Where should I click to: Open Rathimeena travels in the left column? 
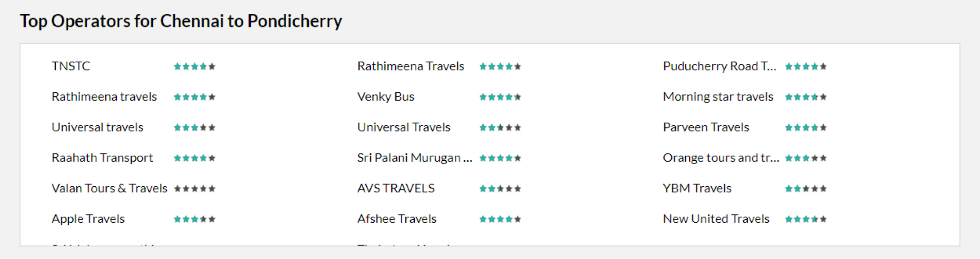click(104, 97)
